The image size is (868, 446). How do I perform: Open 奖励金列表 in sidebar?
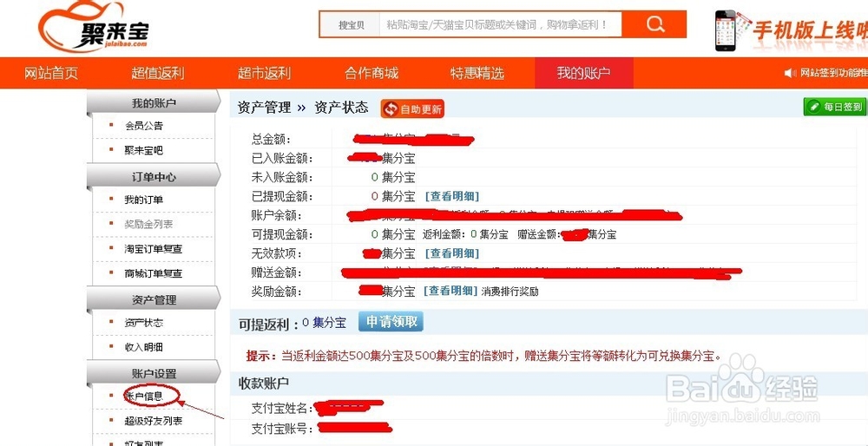click(149, 224)
